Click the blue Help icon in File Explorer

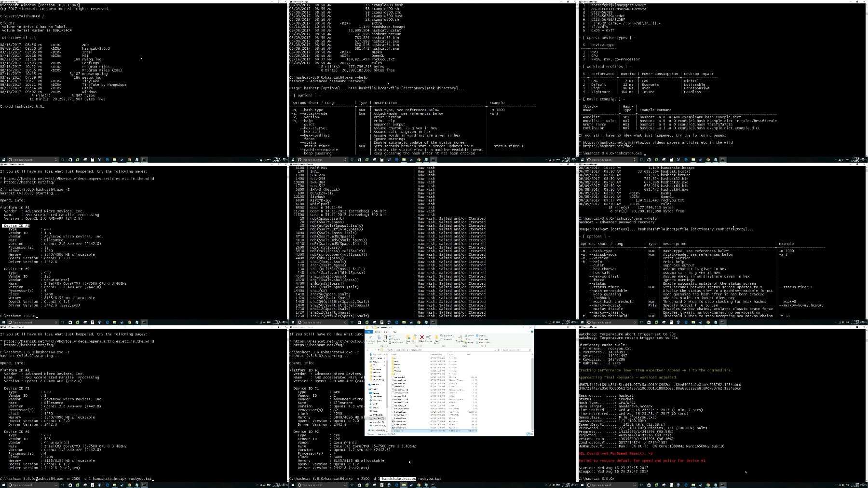(532, 332)
